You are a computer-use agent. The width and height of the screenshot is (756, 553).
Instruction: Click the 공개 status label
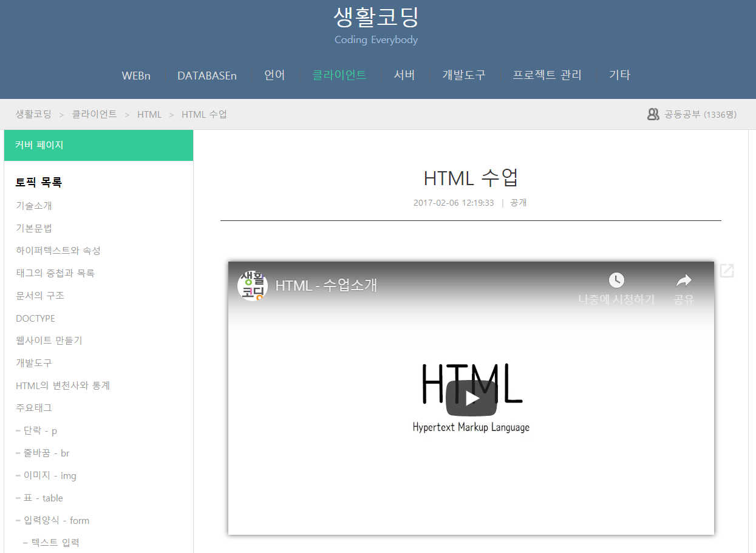519,203
